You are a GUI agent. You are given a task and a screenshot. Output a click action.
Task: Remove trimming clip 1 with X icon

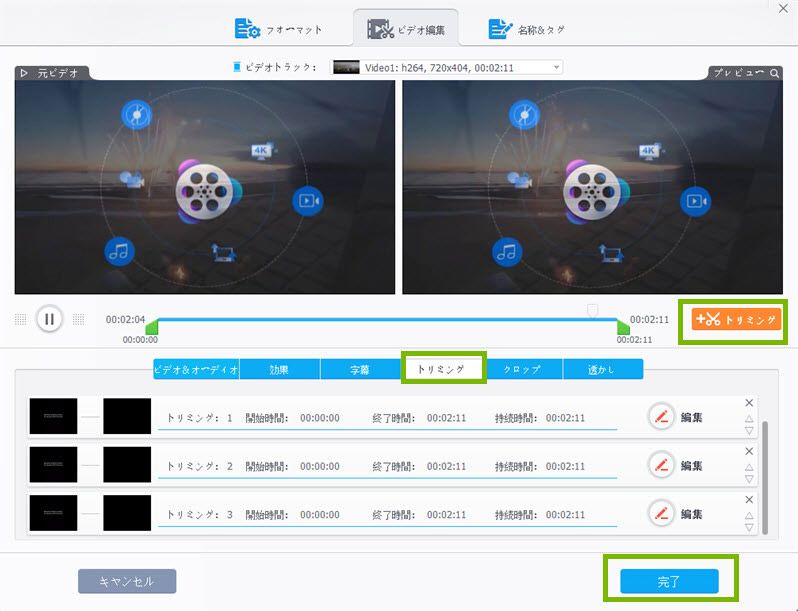(749, 403)
